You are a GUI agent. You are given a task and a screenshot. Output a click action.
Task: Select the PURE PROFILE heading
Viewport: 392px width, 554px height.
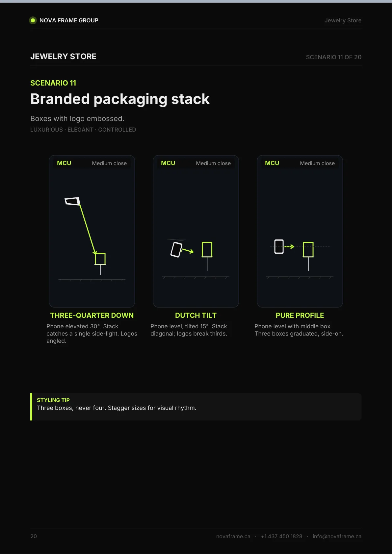pos(300,315)
